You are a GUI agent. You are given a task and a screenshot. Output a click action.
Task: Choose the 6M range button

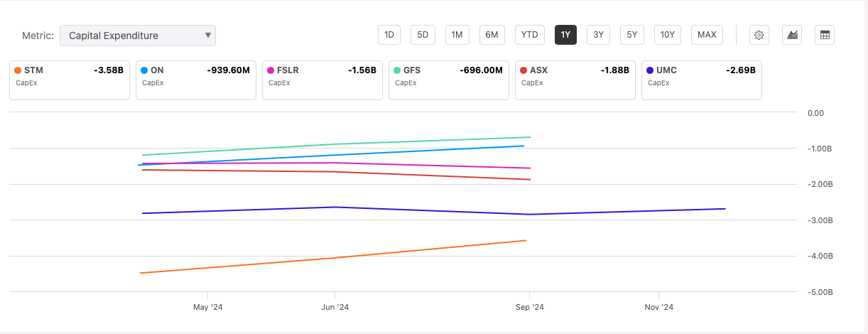point(492,35)
